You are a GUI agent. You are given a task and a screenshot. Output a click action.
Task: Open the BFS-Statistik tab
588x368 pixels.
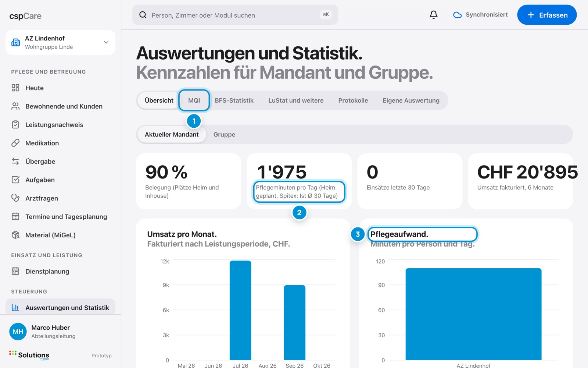point(234,100)
